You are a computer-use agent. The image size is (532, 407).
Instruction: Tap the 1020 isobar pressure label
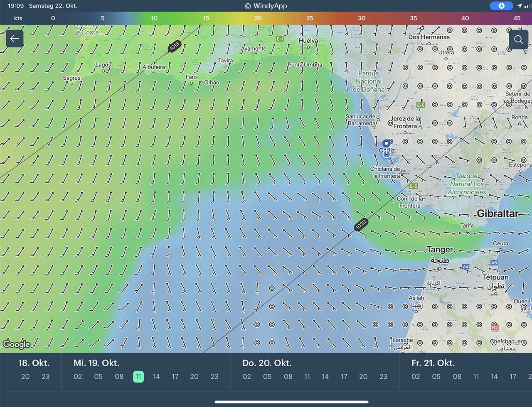360,225
